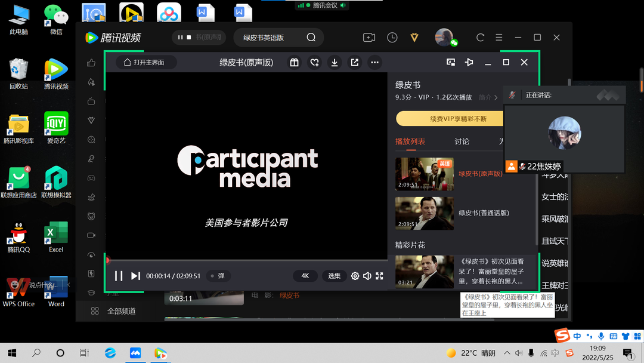Pause the playing video
644x363 pixels.
119,276
